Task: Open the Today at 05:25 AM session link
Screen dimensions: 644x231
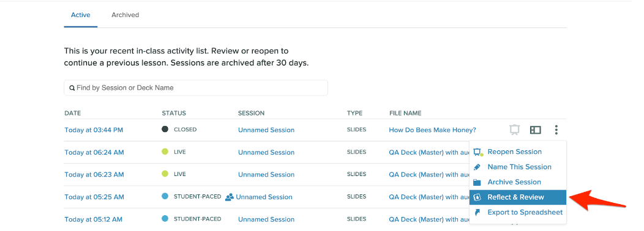Action: click(x=94, y=197)
